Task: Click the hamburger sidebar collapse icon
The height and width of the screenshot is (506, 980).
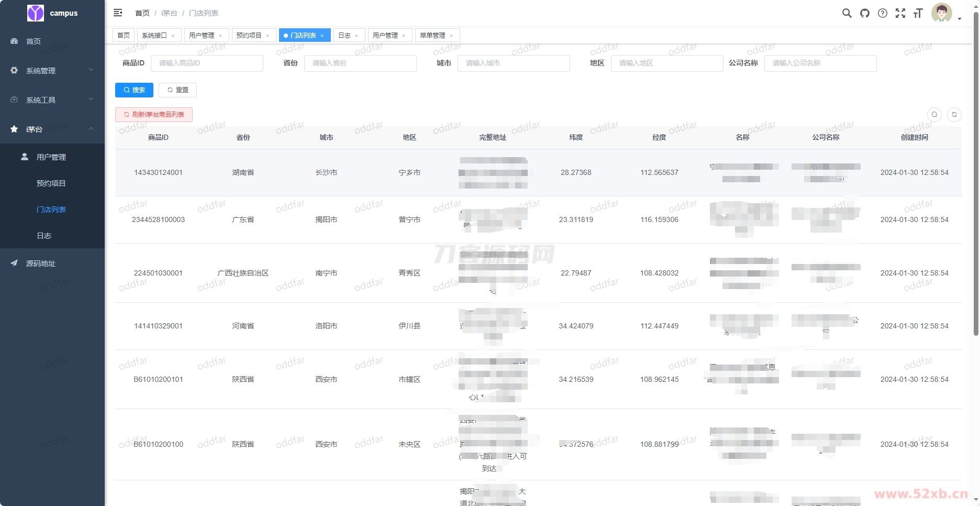Action: 118,13
